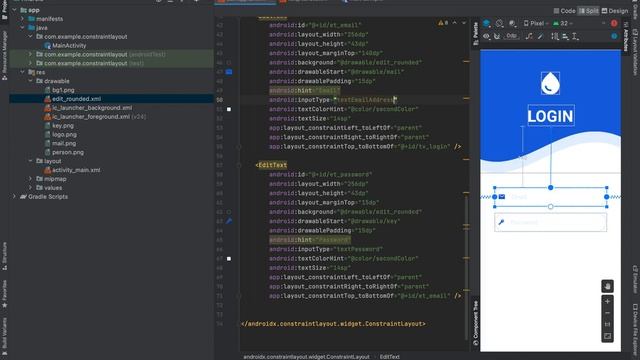
Task: Click the key drawable gutter icon
Action: tap(229, 221)
